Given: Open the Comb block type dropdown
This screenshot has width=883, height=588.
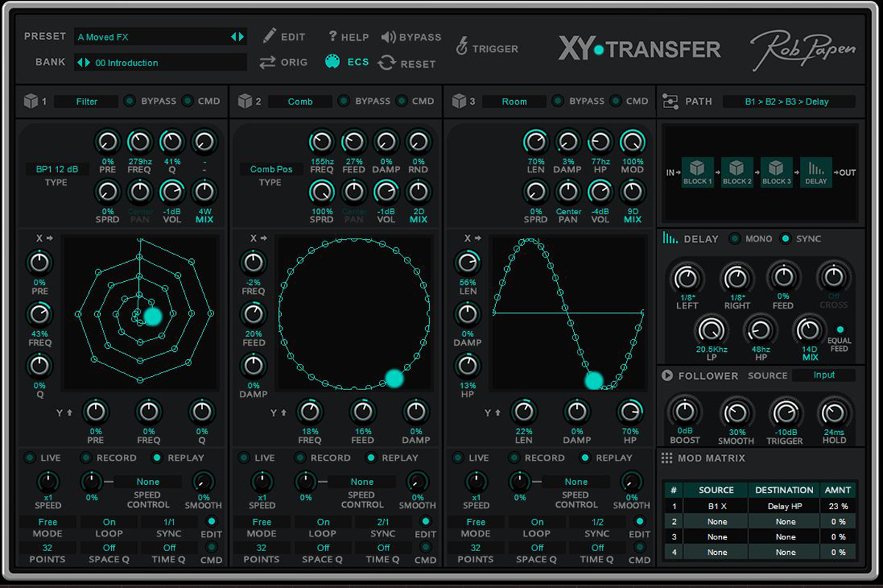Looking at the screenshot, I should (x=300, y=102).
